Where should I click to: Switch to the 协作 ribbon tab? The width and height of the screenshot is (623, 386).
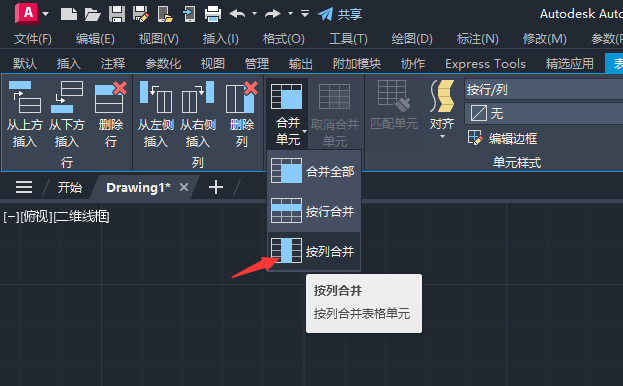[x=413, y=64]
